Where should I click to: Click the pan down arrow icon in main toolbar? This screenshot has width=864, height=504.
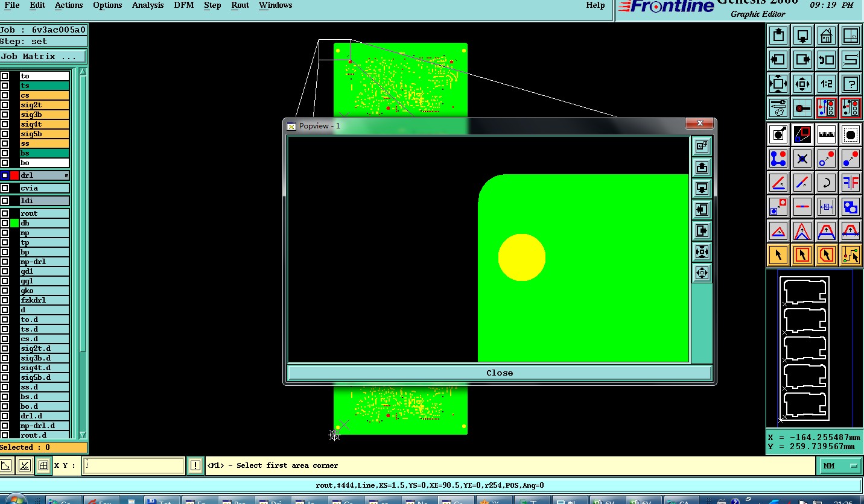click(x=802, y=36)
